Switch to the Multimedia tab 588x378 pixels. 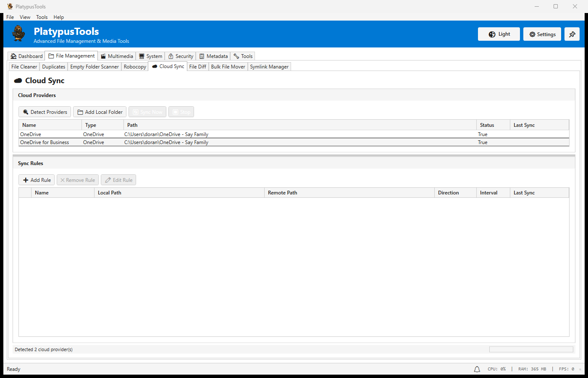coord(117,56)
